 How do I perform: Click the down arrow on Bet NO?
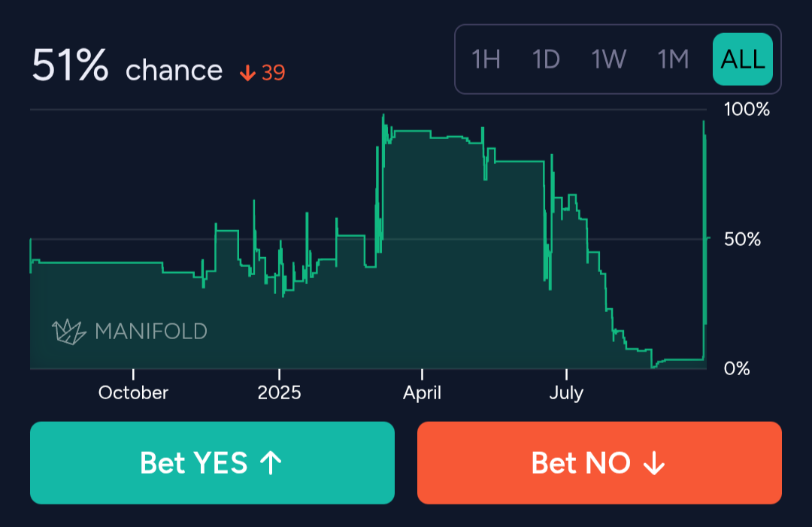(653, 463)
